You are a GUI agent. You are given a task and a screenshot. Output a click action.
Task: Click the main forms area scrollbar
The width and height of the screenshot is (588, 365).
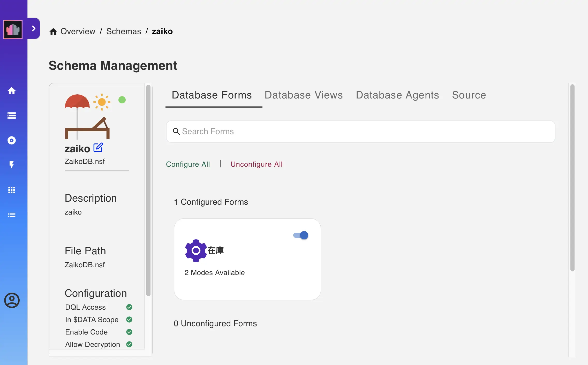click(572, 178)
